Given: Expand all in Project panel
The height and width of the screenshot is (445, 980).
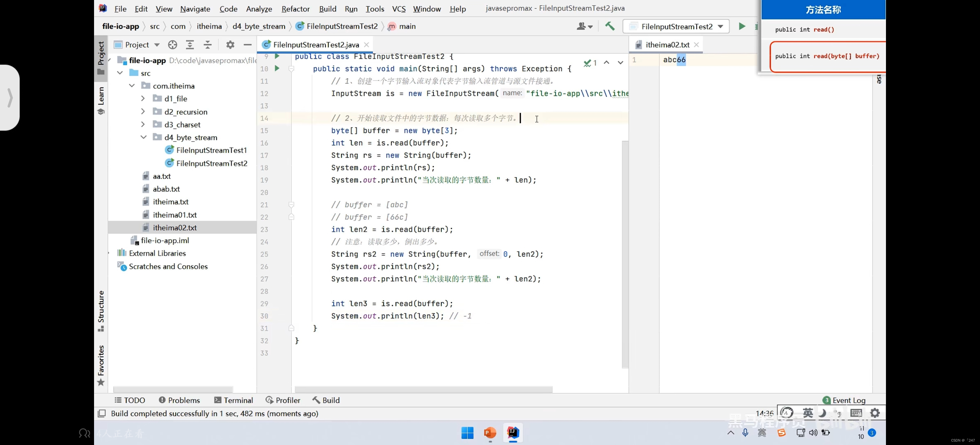Looking at the screenshot, I should pyautogui.click(x=190, y=45).
